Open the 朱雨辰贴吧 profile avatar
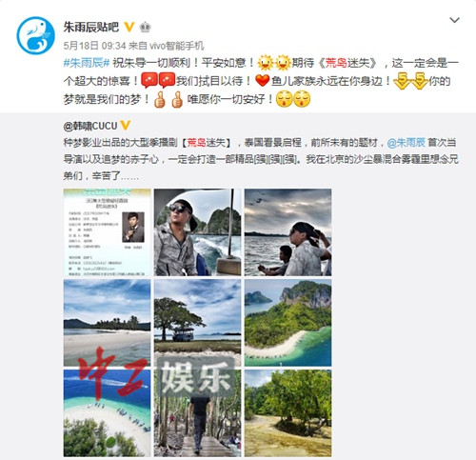 (35, 35)
